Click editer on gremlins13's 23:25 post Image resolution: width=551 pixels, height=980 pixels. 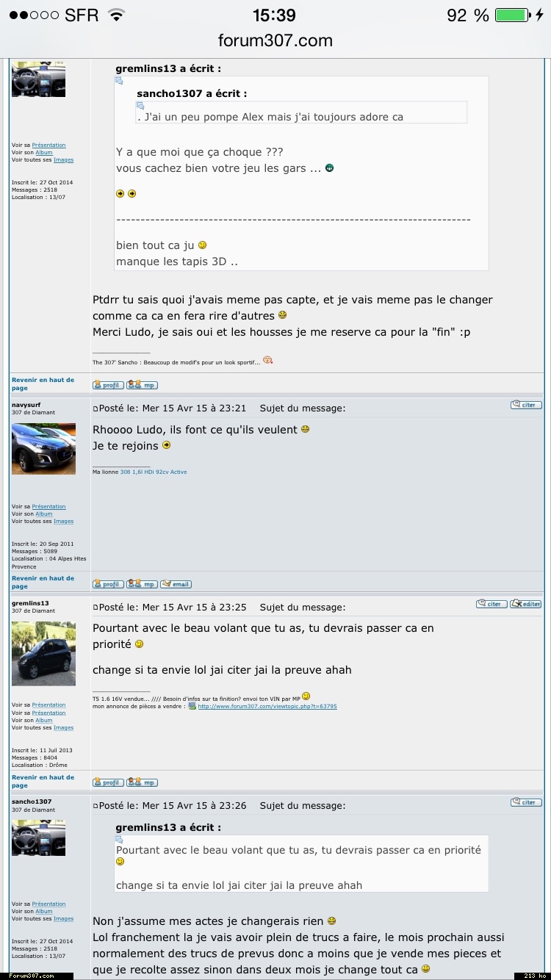(x=526, y=604)
